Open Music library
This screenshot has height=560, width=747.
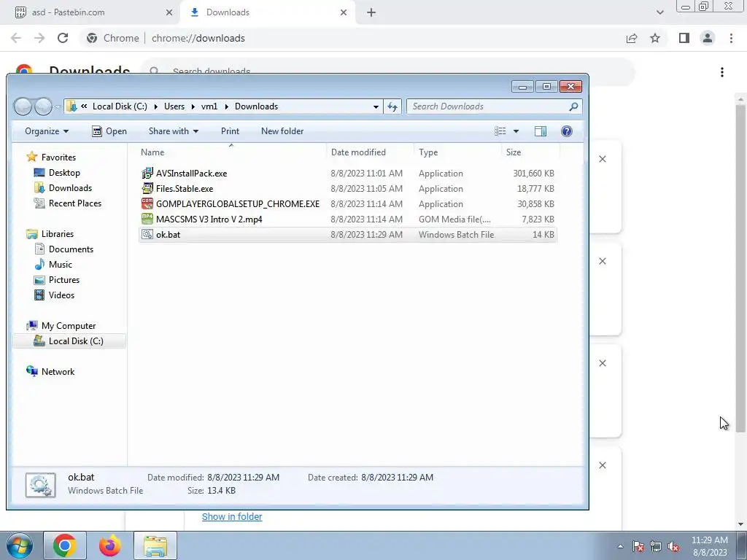(53, 264)
